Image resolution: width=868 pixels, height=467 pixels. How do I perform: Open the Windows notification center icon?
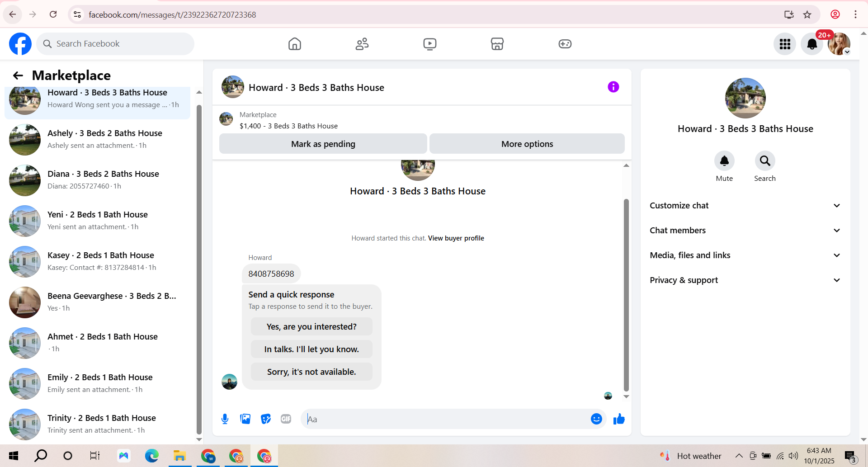coord(850,456)
